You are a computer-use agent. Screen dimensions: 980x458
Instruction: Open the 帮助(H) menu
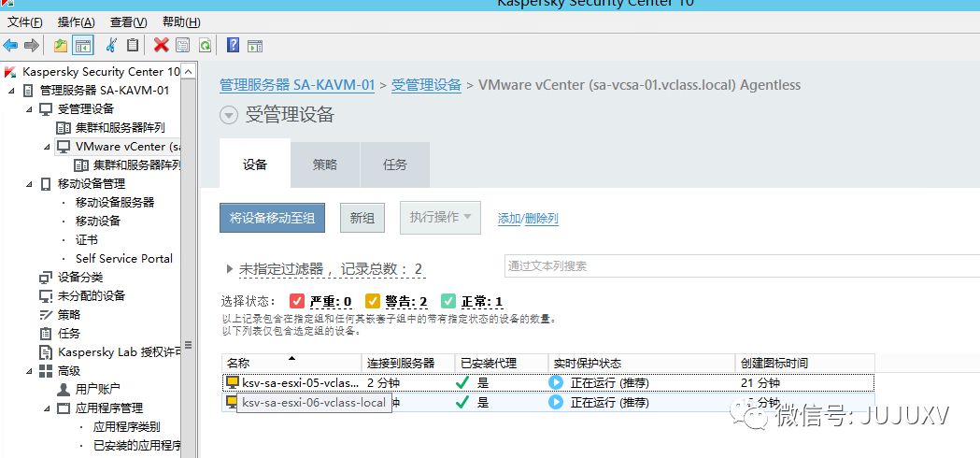[x=181, y=22]
